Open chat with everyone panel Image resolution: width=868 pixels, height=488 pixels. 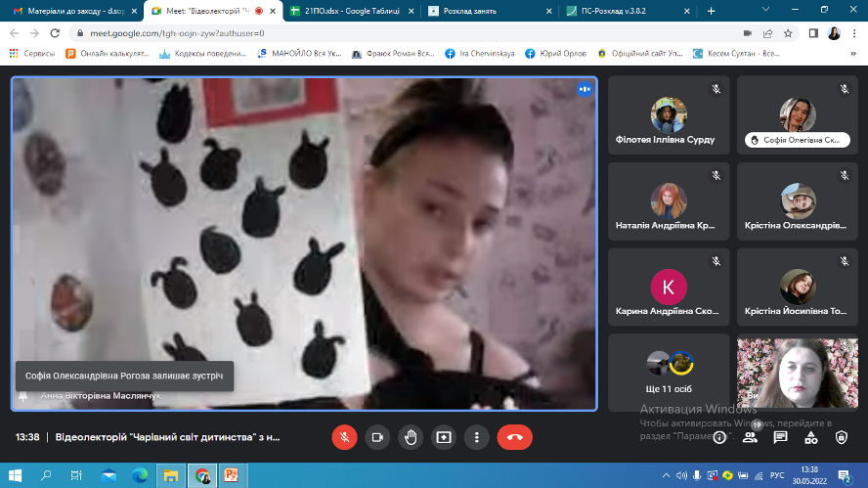pyautogui.click(x=781, y=437)
